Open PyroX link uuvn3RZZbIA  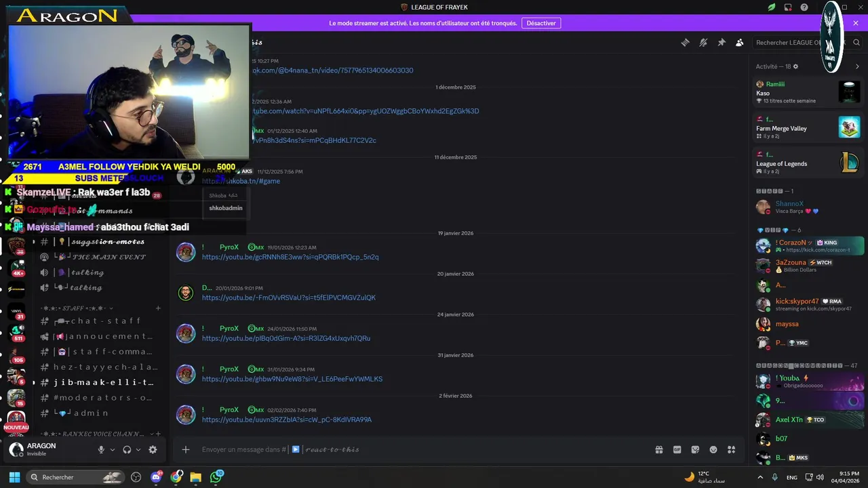click(287, 420)
